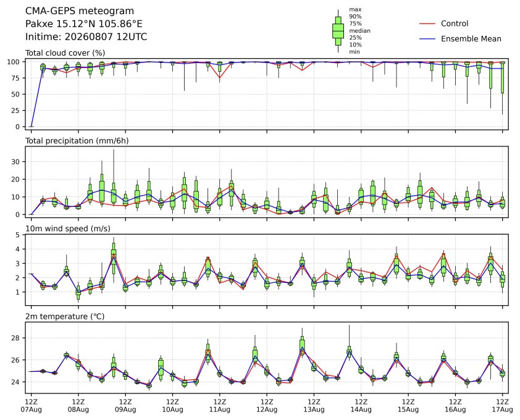Click the '12Z 17Aug' x-axis tick label

pyautogui.click(x=502, y=406)
